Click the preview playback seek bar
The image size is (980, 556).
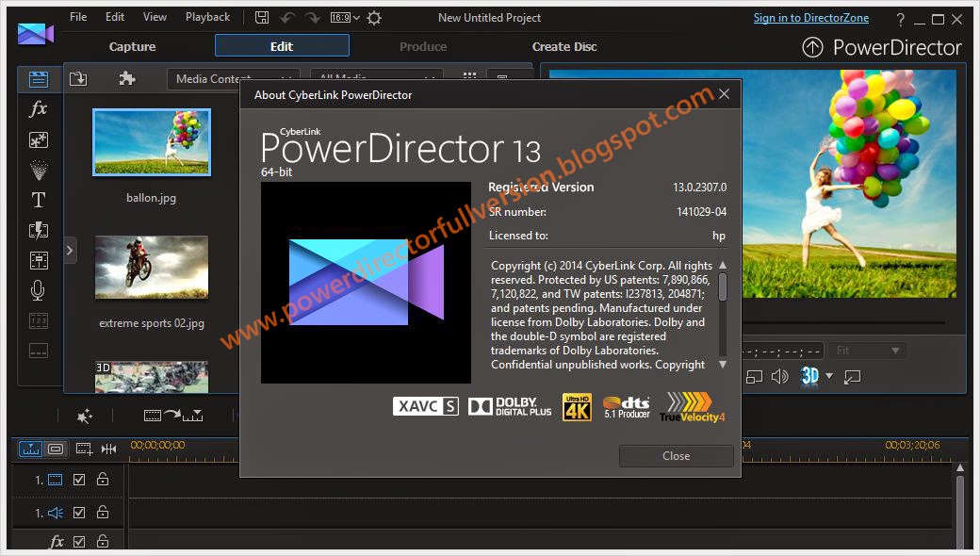pos(843,322)
